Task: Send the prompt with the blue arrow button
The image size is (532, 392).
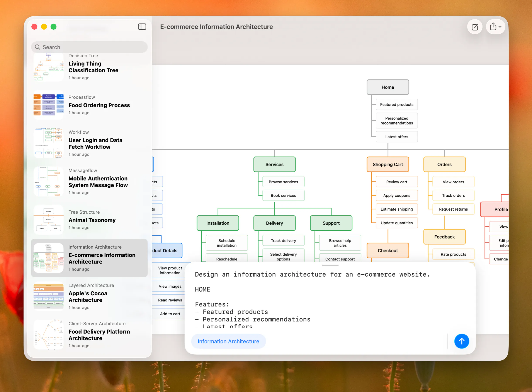Action: pyautogui.click(x=461, y=341)
